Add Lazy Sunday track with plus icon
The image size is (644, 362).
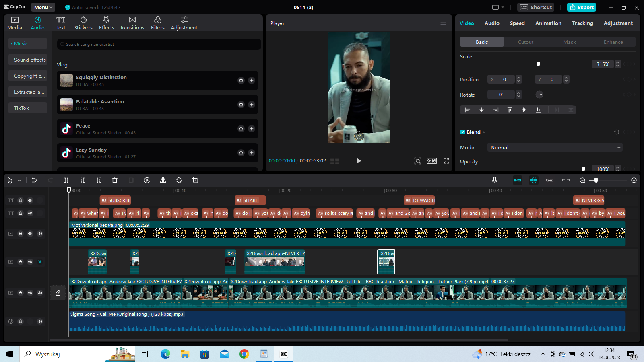(252, 153)
